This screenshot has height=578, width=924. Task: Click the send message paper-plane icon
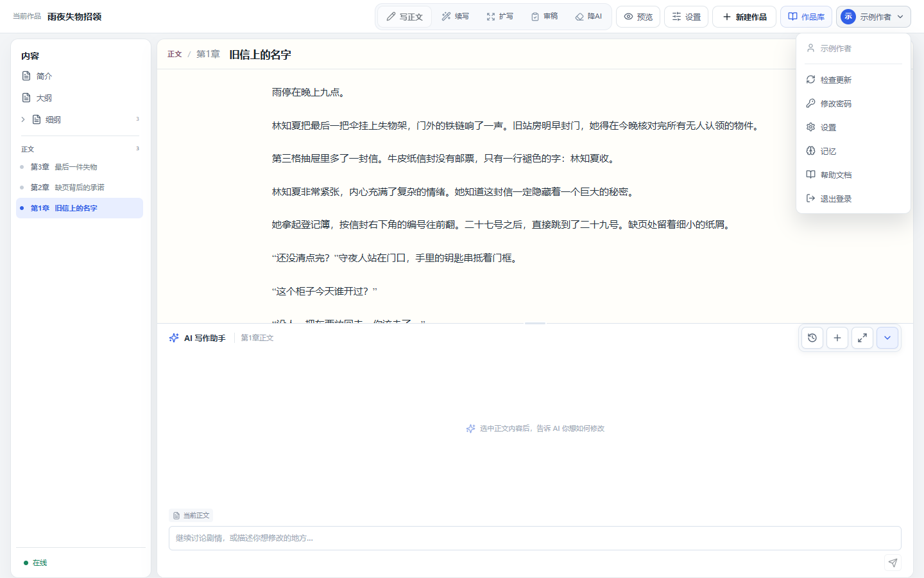click(893, 563)
